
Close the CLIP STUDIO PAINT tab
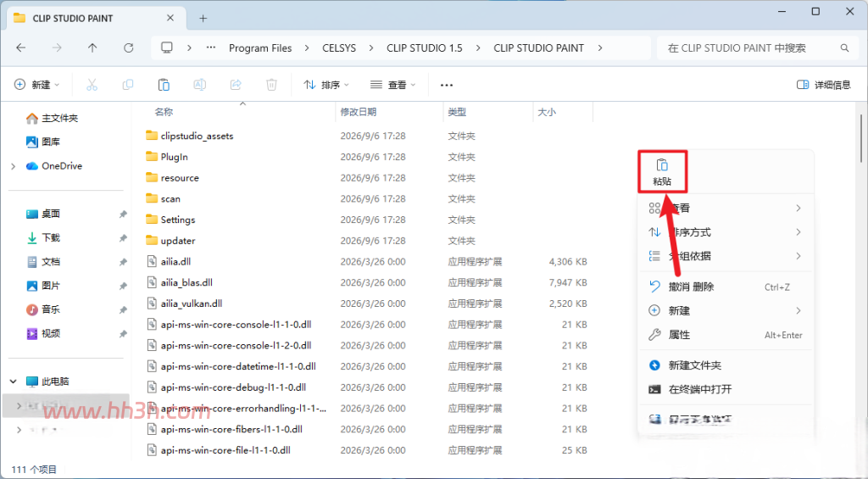click(x=170, y=18)
